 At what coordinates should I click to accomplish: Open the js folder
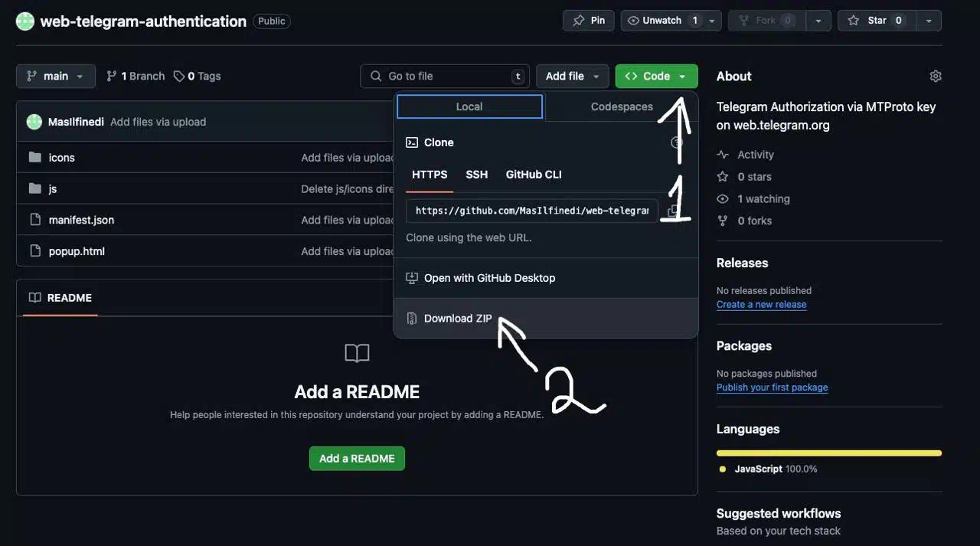click(x=53, y=188)
